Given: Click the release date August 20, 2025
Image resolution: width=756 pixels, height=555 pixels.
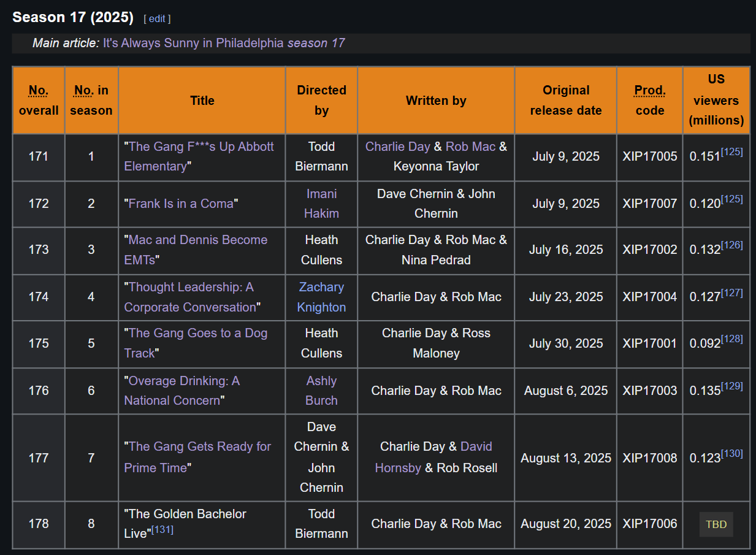Looking at the screenshot, I should 566,524.
